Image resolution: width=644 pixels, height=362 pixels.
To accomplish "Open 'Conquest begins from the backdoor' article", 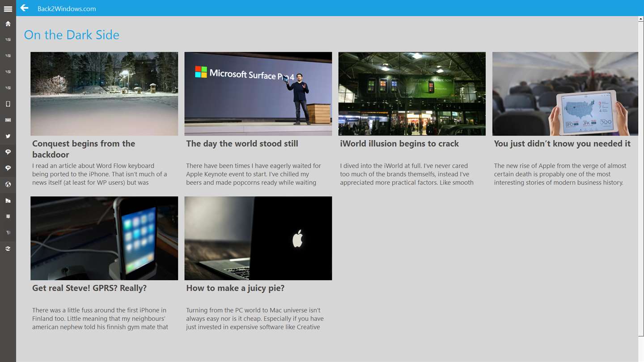I will click(x=84, y=149).
